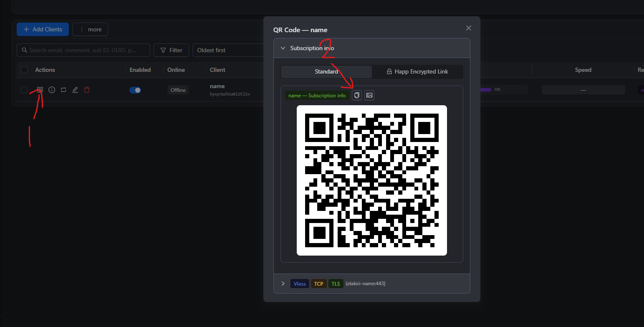The height and width of the screenshot is (327, 644).
Task: Click the QR Code — name dialog title
Action: click(300, 30)
